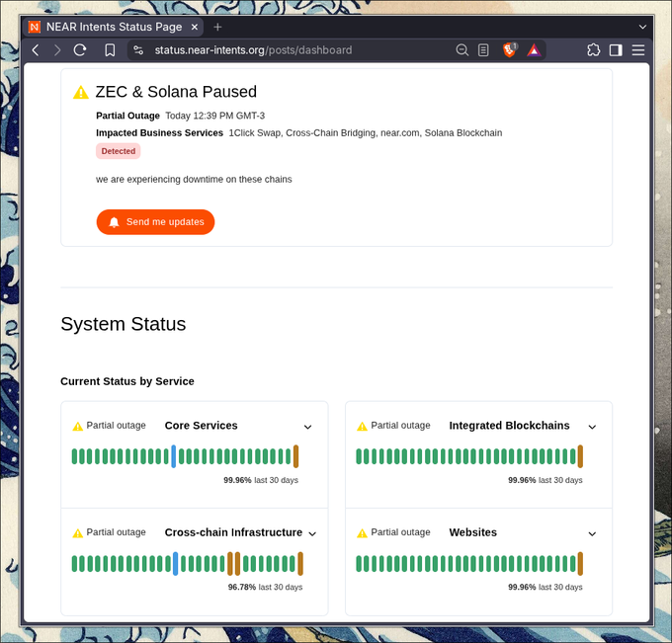Viewport: 672px width, 643px height.
Task: Click Integrated Blockchains partial outage warning icon
Action: [362, 427]
